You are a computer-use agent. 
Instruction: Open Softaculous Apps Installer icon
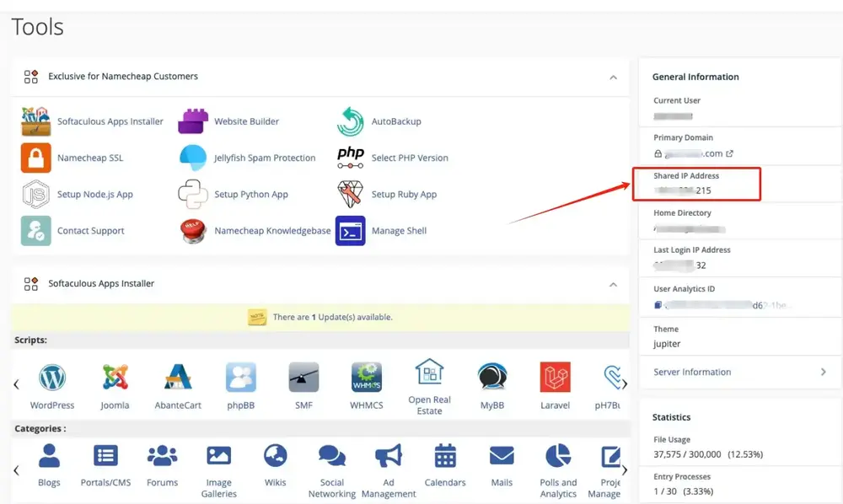36,121
